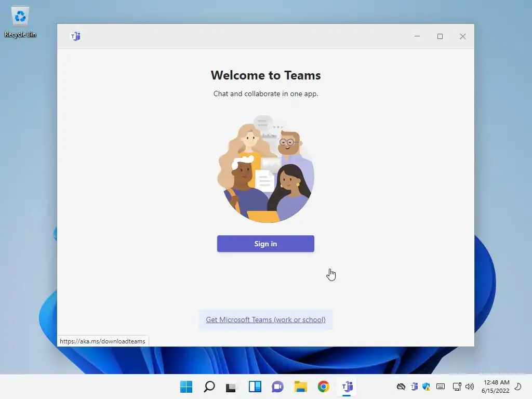Open the Windows Start menu
Image resolution: width=532 pixels, height=399 pixels.
(187, 387)
